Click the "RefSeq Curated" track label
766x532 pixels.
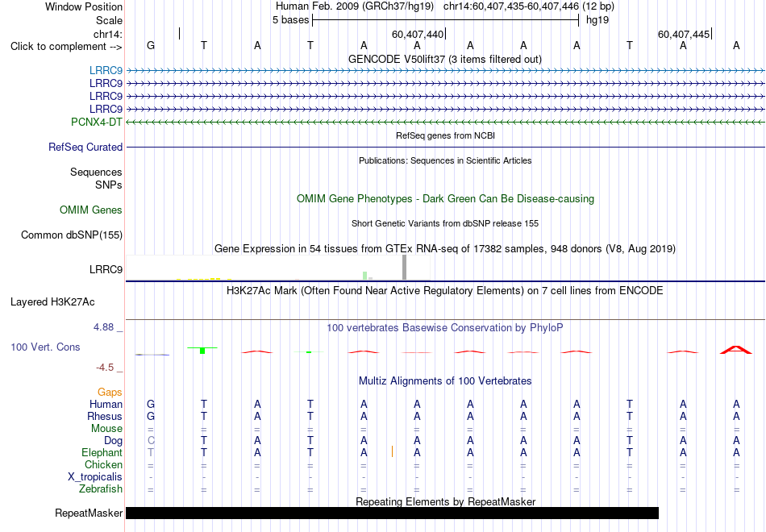[x=85, y=147]
